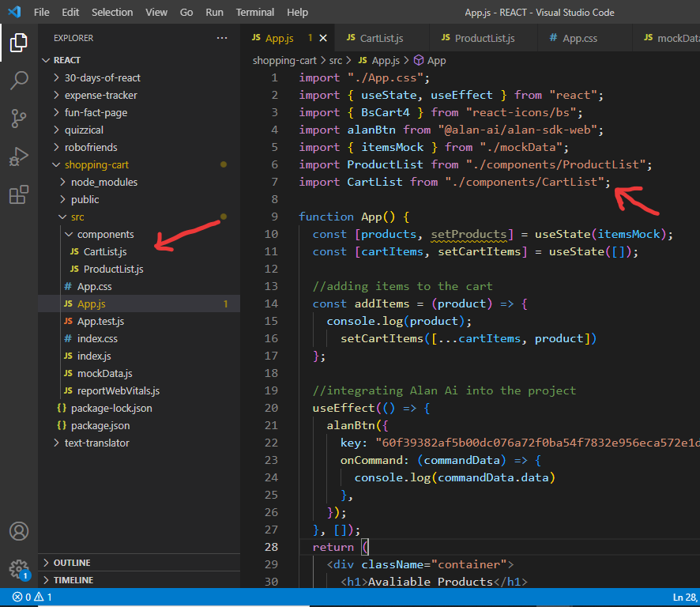Switch to the CartList.js editor tab
The image size is (700, 607).
point(382,39)
